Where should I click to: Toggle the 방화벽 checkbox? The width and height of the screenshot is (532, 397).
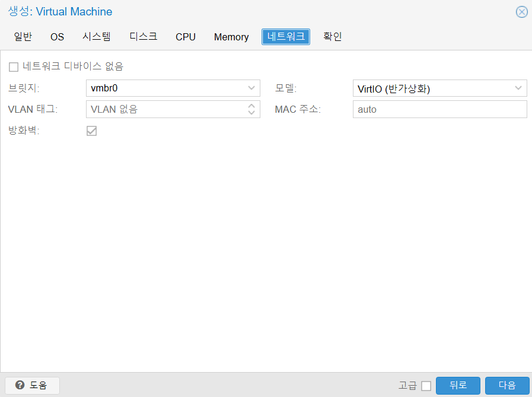click(x=91, y=131)
